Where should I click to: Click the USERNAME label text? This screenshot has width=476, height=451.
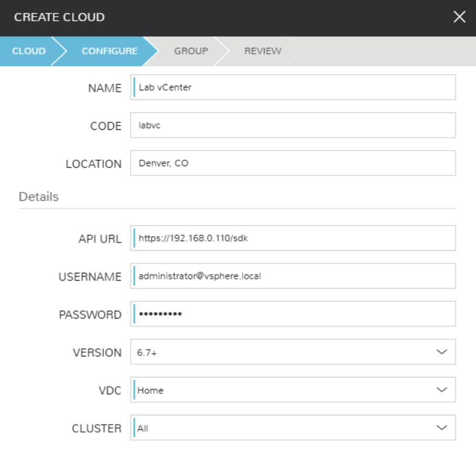click(90, 277)
